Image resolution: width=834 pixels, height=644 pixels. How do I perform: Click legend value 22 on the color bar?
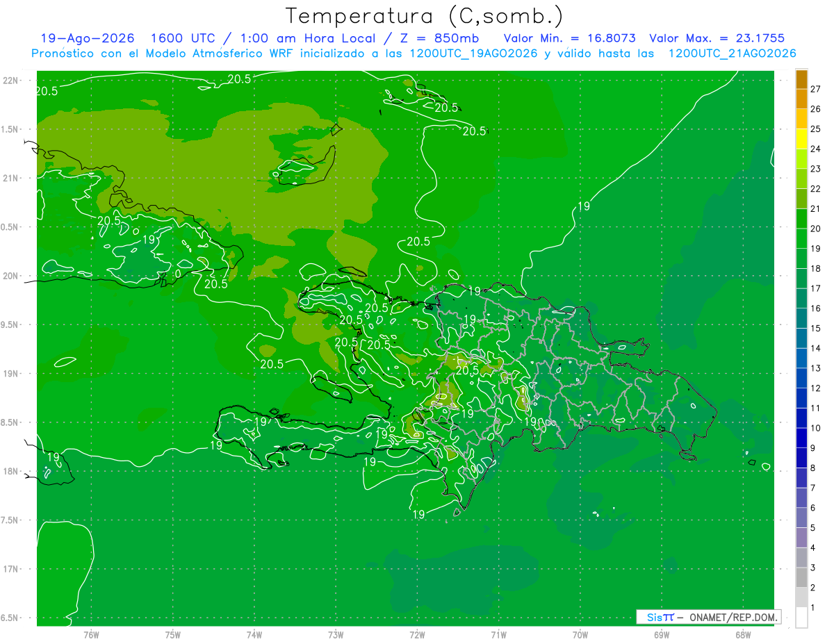tap(817, 188)
